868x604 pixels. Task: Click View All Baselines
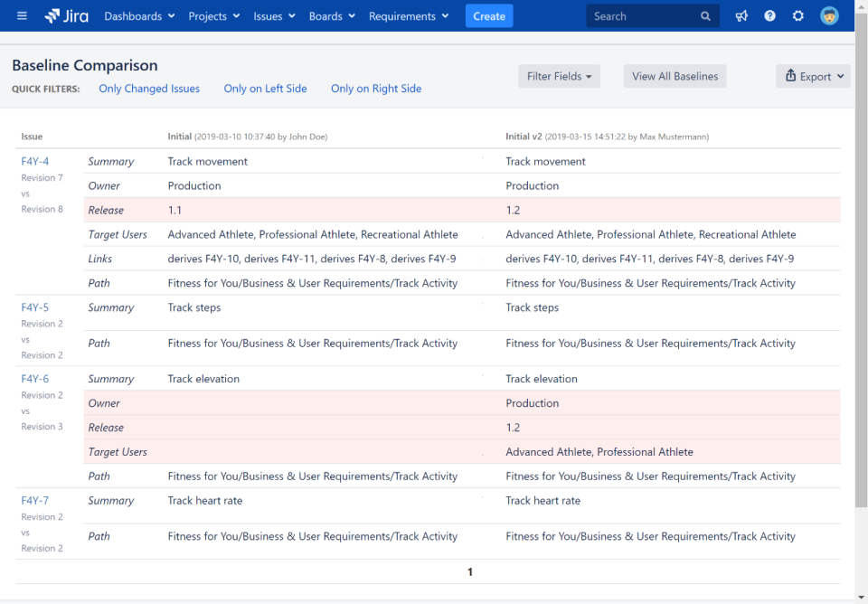(x=675, y=76)
